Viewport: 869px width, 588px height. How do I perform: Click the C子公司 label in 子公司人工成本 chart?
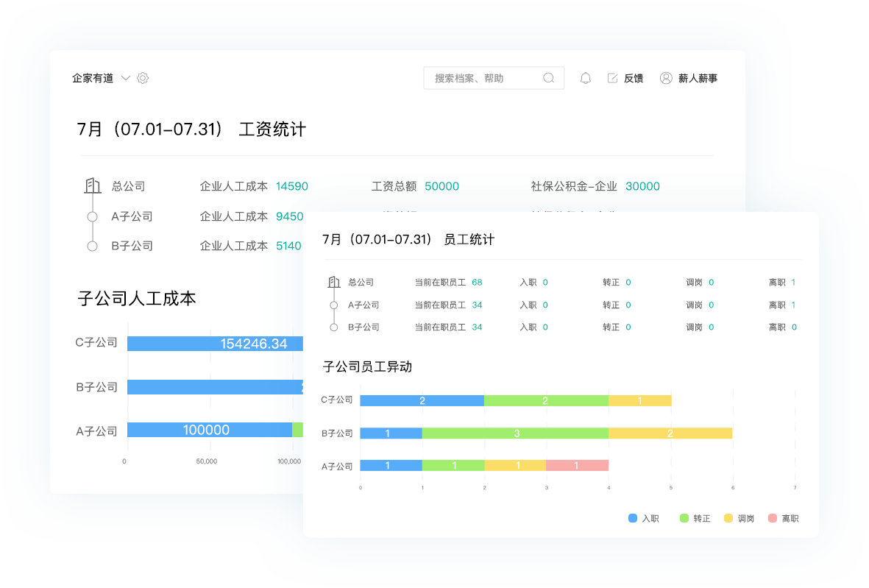click(x=96, y=342)
